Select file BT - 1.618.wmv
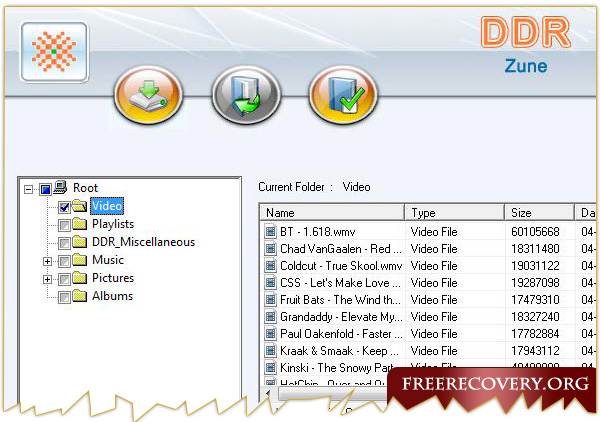The width and height of the screenshot is (600, 422). pyautogui.click(x=318, y=232)
